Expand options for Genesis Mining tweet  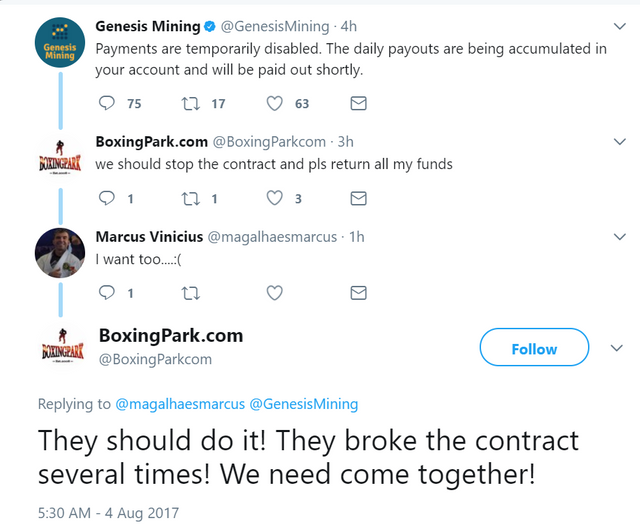click(x=617, y=25)
